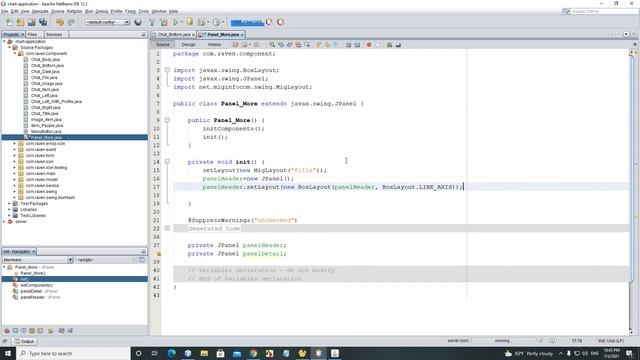The image size is (640, 360).
Task: Click the Save All toolbar icon
Action: [x=43, y=22]
